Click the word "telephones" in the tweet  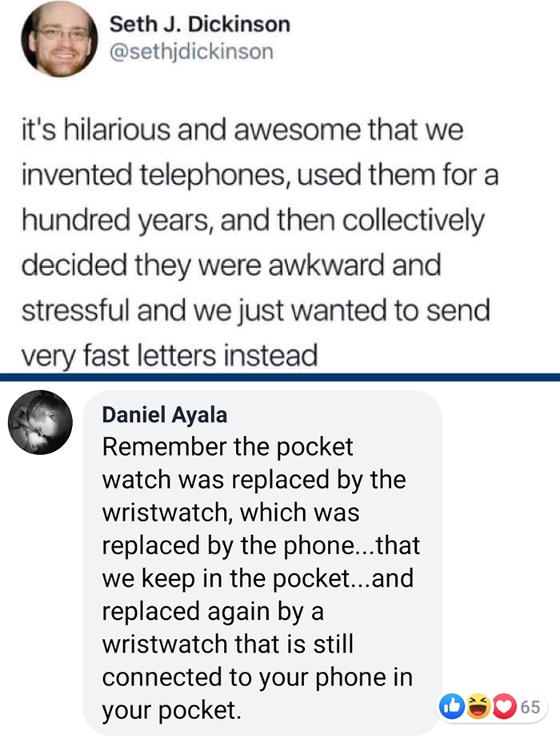190,175
